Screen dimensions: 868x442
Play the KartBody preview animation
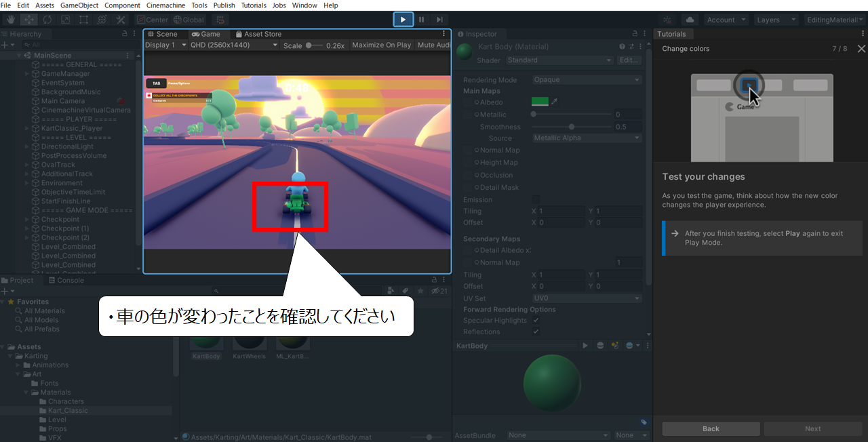click(x=585, y=346)
